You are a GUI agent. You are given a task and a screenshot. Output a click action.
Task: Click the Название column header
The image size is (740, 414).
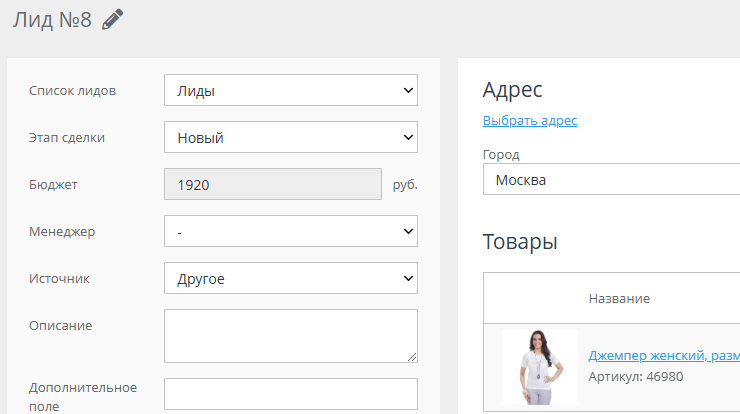click(x=619, y=299)
